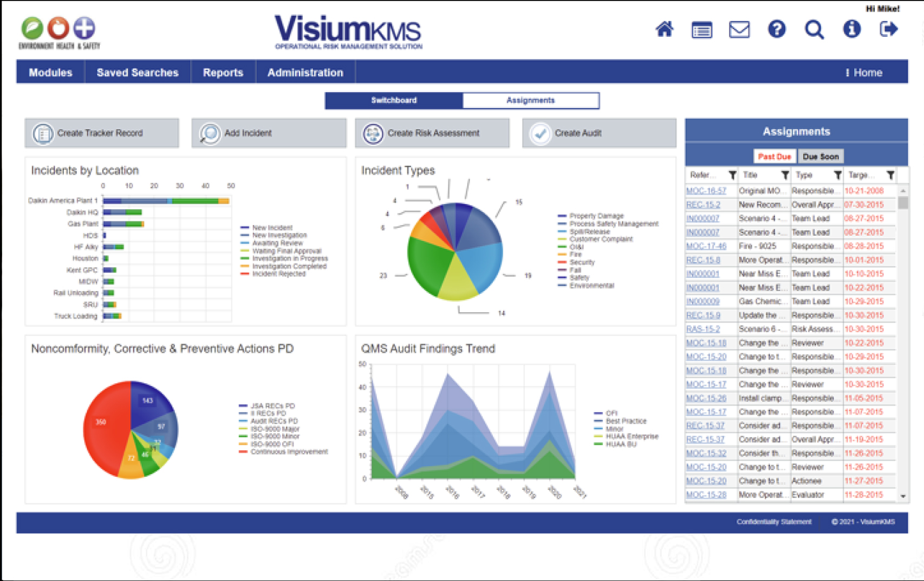This screenshot has width=924, height=581.
Task: Filter the Target date column
Action: point(890,175)
